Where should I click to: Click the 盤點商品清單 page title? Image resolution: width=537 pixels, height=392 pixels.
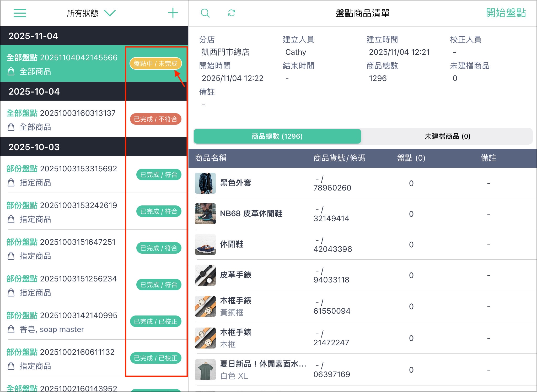point(363,13)
